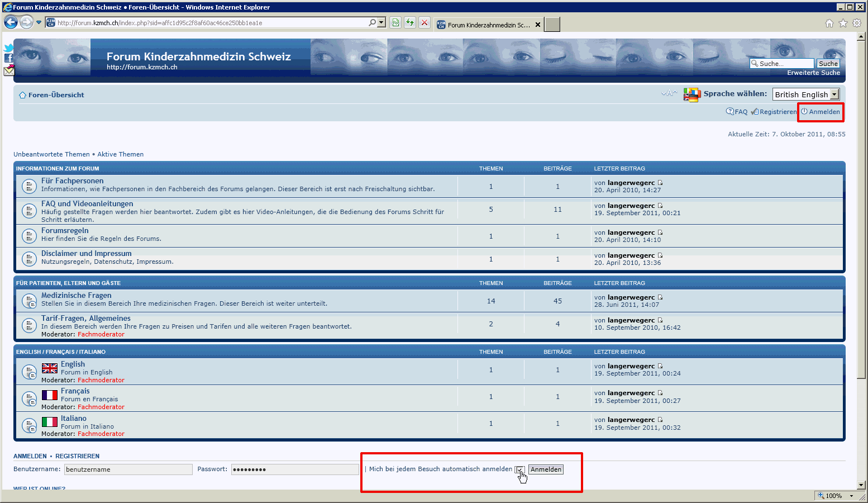Click the Refresh page icon
Viewport: 868px width, 503px height.
410,23
